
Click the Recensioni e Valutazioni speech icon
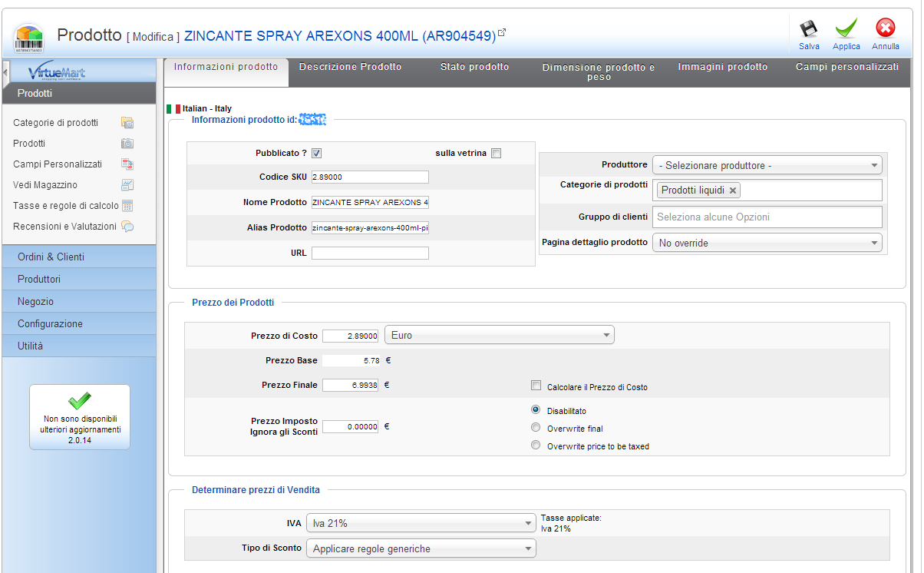pos(127,226)
